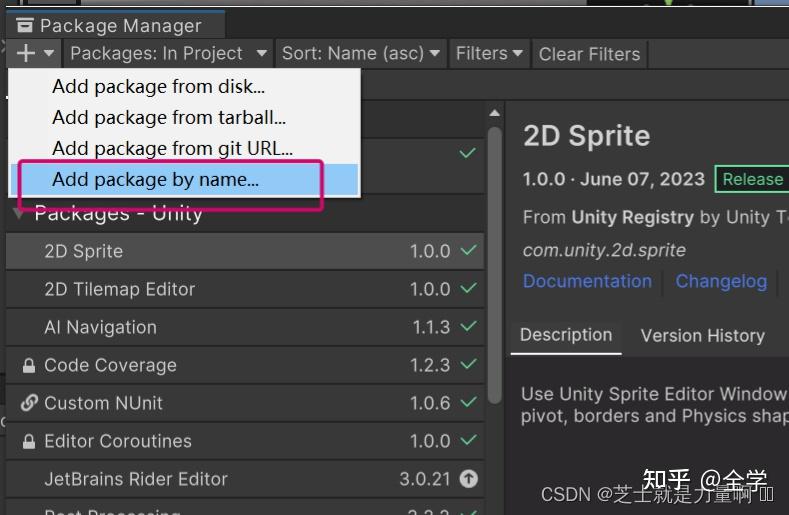The image size is (789, 515).
Task: Click the Unity Registry author text
Action: [x=633, y=217]
